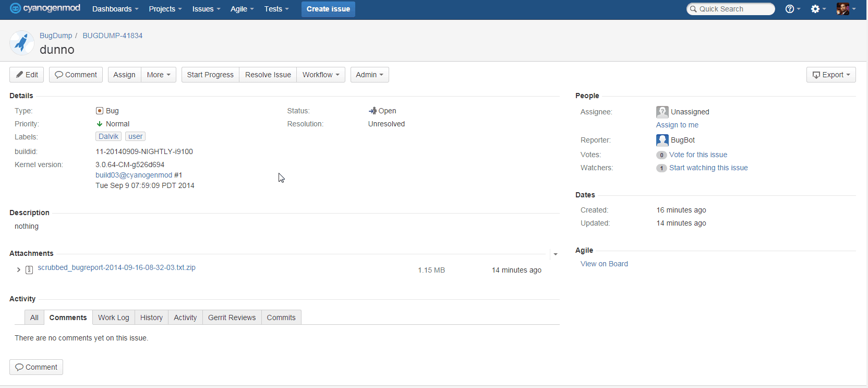Open the scrubbed_bugreport zip attachment
868x388 pixels.
coord(116,267)
